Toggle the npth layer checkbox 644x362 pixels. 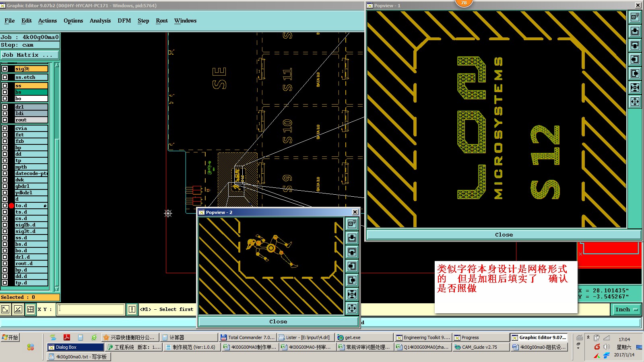pos(5,167)
